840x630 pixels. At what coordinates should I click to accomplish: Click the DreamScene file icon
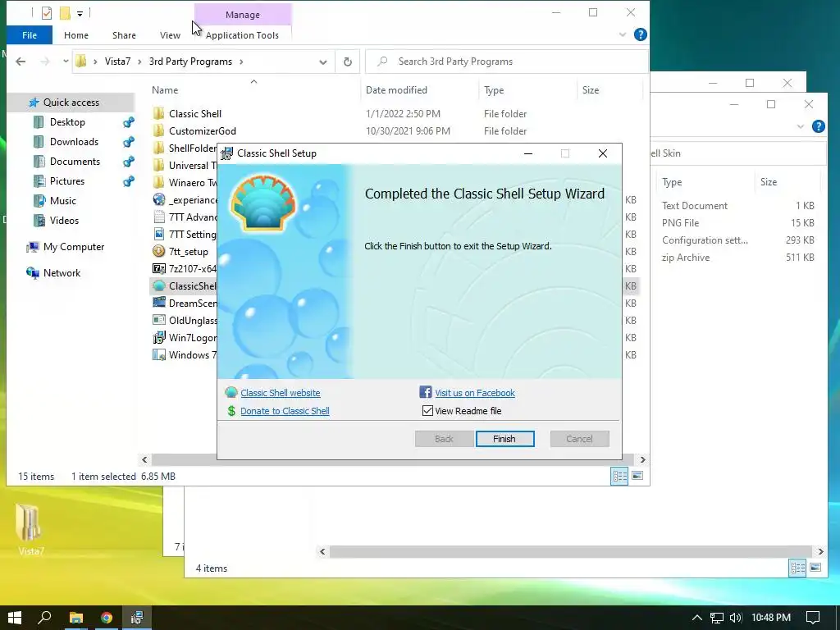point(158,303)
